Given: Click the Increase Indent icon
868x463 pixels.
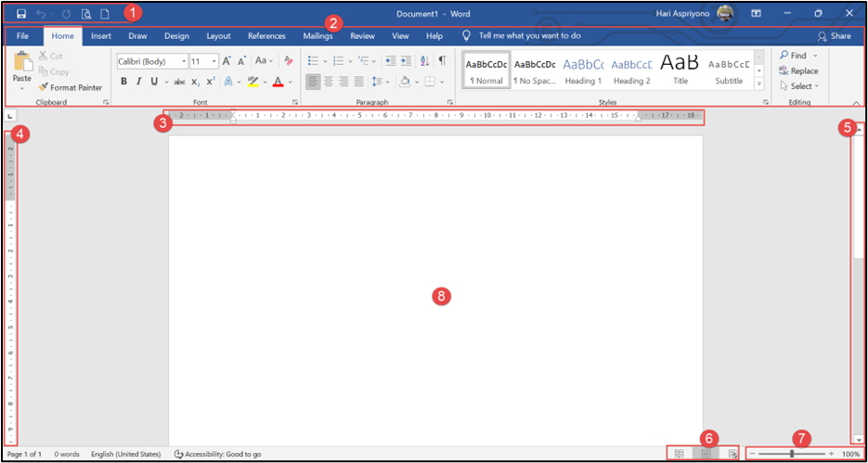Looking at the screenshot, I should (x=408, y=60).
